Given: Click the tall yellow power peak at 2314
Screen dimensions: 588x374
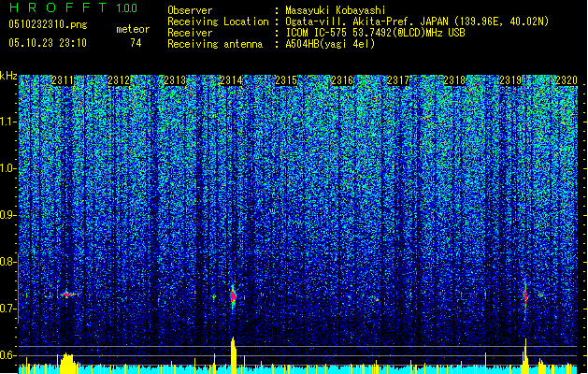Looking at the screenshot, I should click(234, 355).
